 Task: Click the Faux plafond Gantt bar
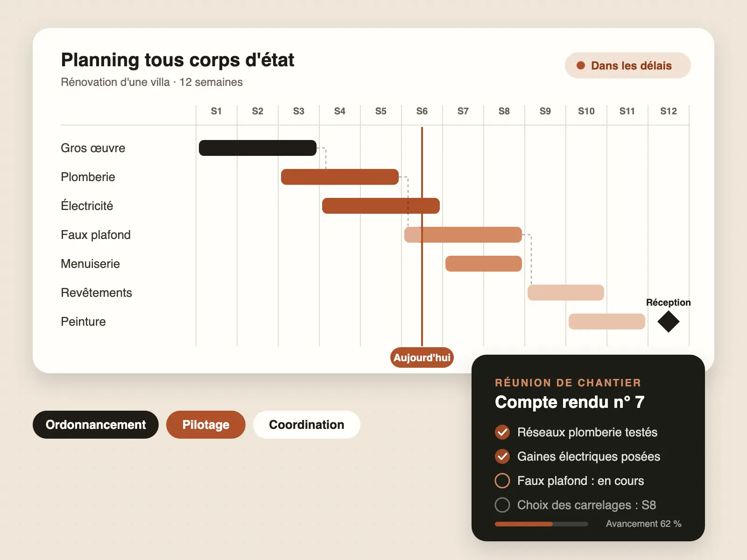[x=463, y=235]
